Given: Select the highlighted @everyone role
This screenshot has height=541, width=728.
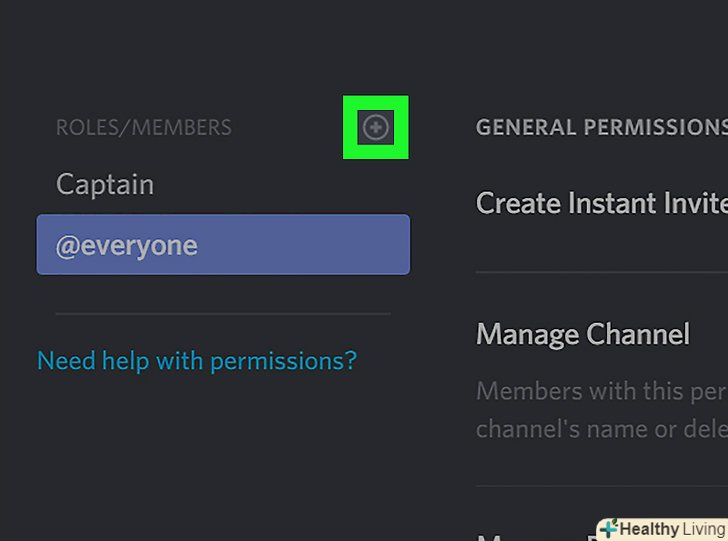Looking at the screenshot, I should point(222,245).
